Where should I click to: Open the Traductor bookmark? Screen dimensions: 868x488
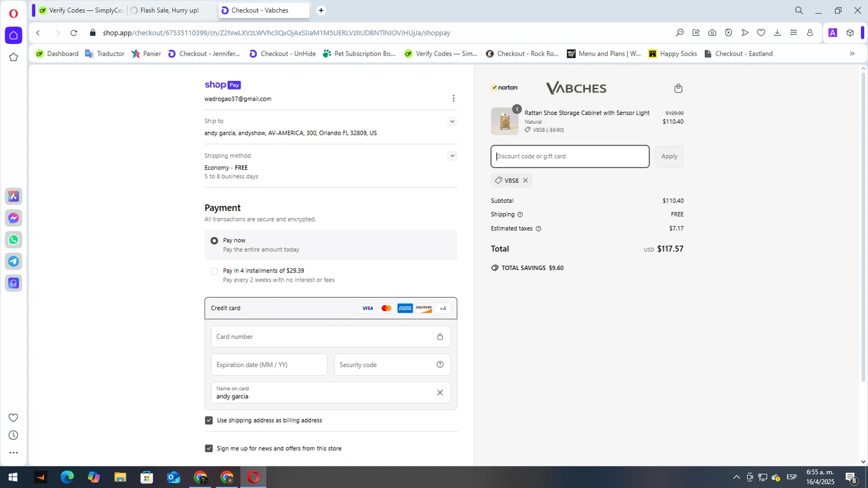tap(105, 54)
